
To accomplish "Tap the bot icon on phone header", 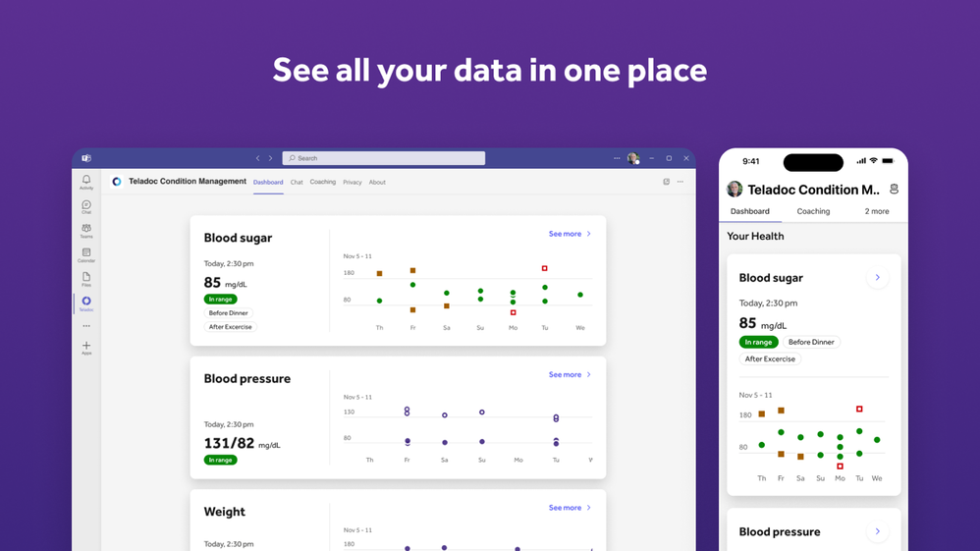I will [x=895, y=189].
